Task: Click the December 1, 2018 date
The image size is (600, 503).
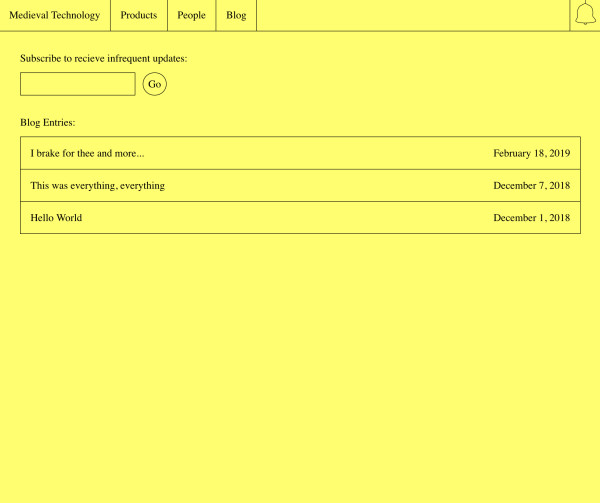Action: 531,217
